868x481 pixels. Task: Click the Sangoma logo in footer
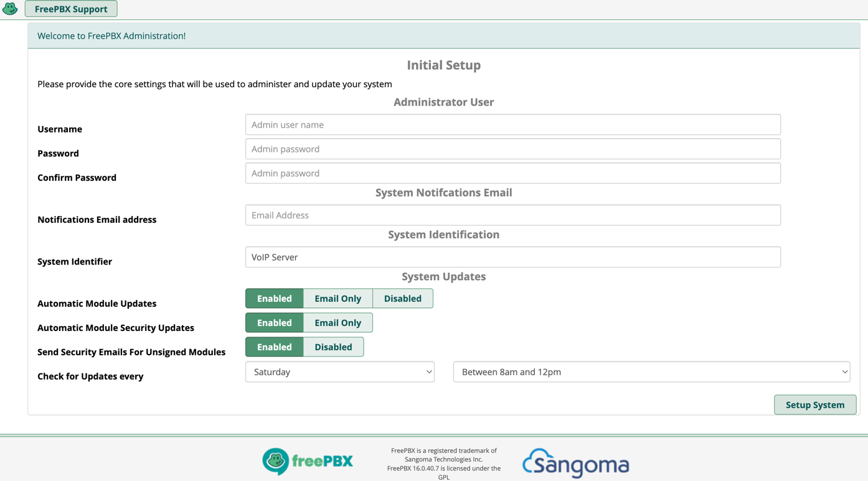click(576, 464)
